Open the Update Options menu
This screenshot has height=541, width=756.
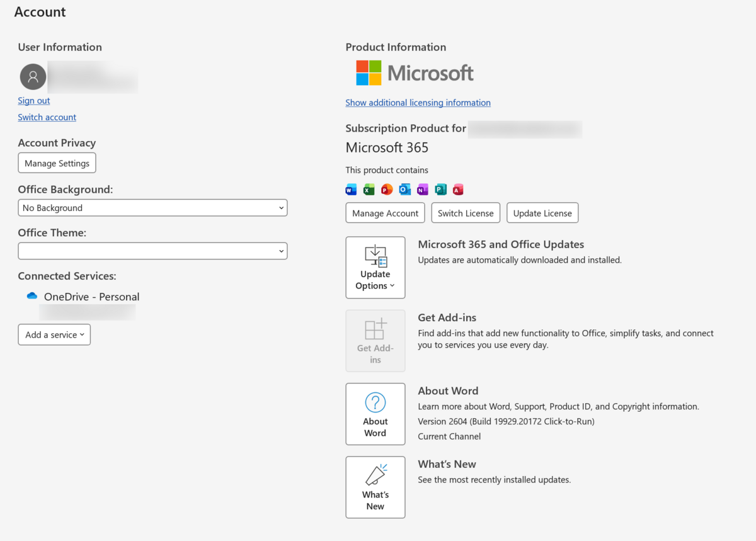tap(375, 268)
